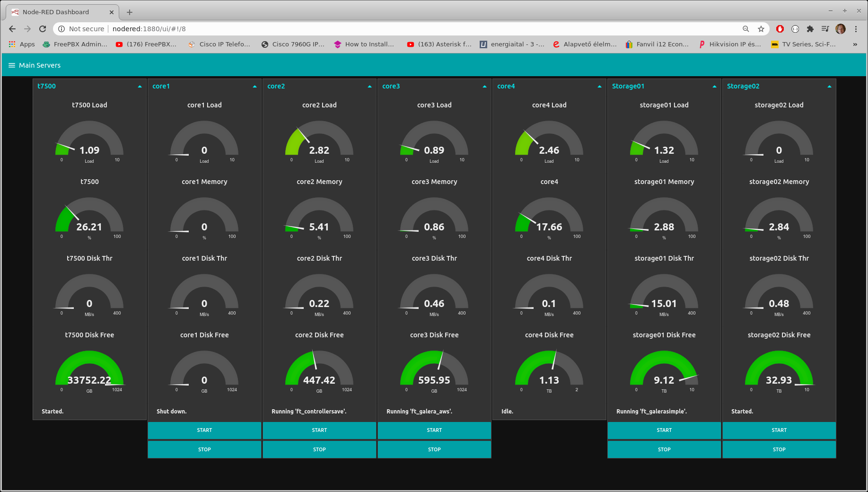Open the Cisco IP Telefo bookmark

click(x=219, y=44)
